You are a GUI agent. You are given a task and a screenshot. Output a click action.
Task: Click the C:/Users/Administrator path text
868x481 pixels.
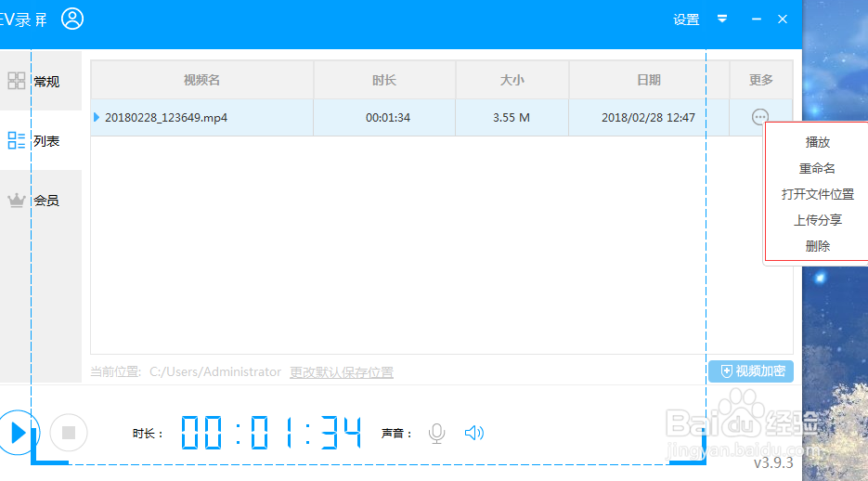click(x=215, y=372)
